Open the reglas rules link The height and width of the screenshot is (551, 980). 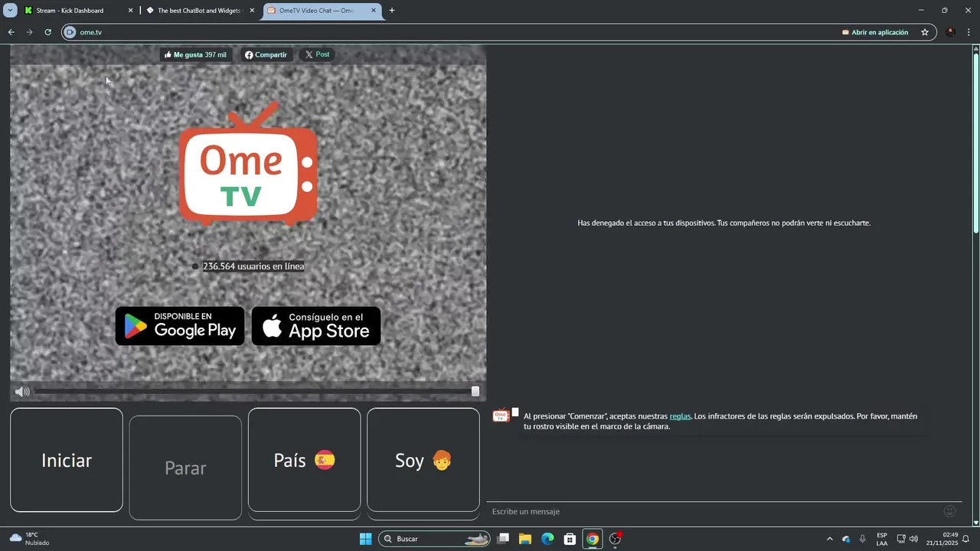680,416
